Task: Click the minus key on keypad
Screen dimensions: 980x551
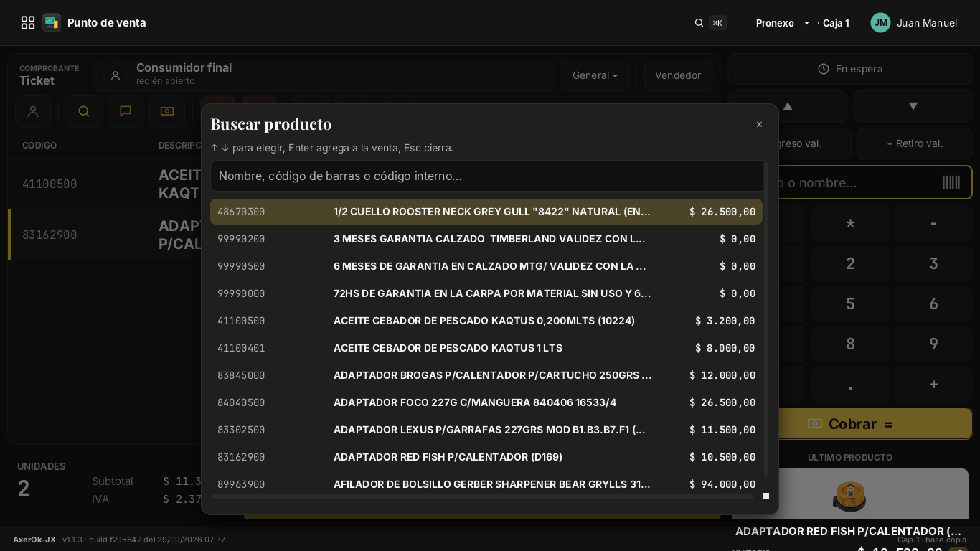Action: click(933, 223)
